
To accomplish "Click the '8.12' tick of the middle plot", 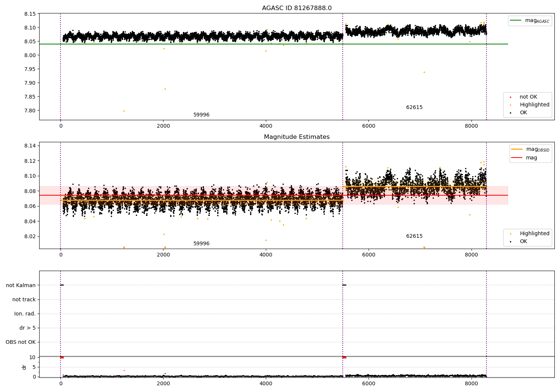I will click(30, 161).
